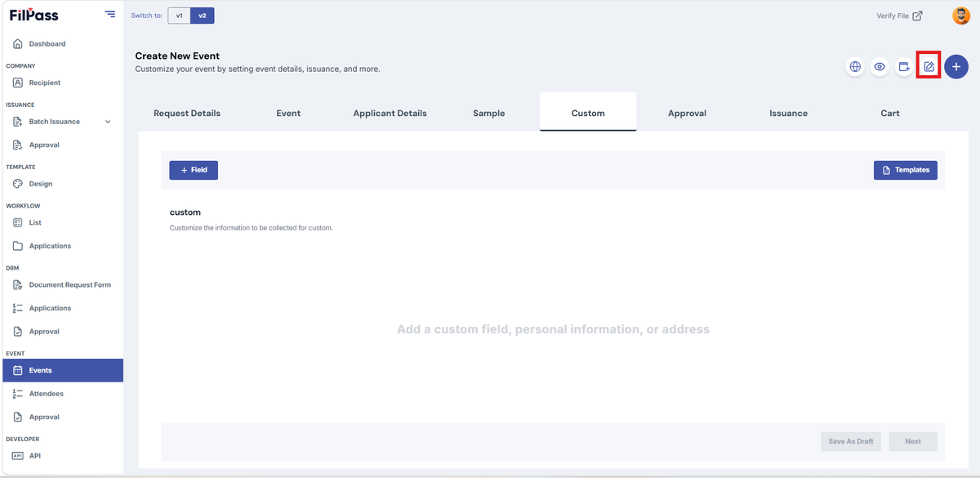Click the Issuance Approval check-document icon
Viewport: 980px width, 478px height.
tap(18, 145)
